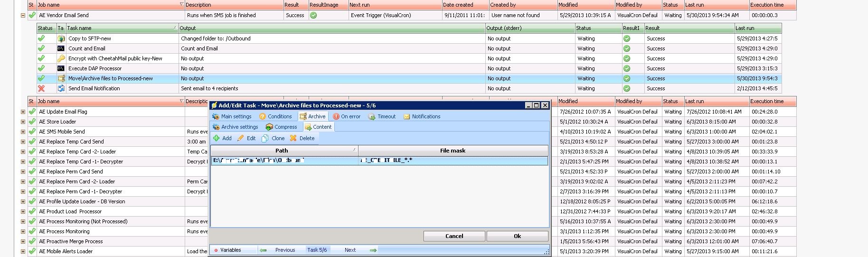Click the Delete red X icon
The width and height of the screenshot is (868, 257).
[x=293, y=138]
